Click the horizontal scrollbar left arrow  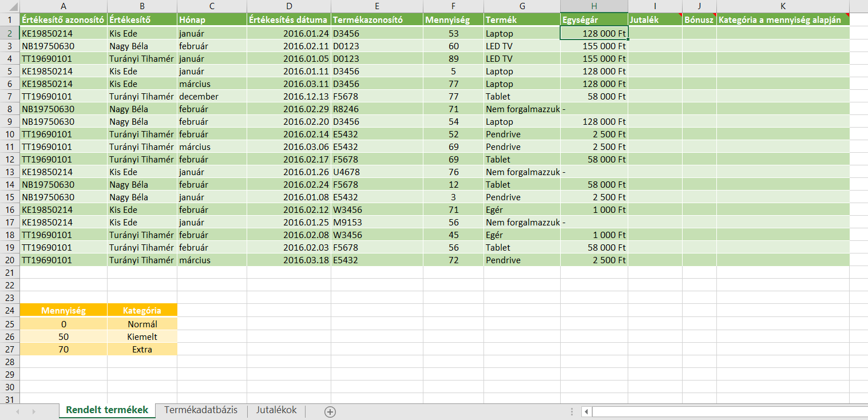click(586, 411)
